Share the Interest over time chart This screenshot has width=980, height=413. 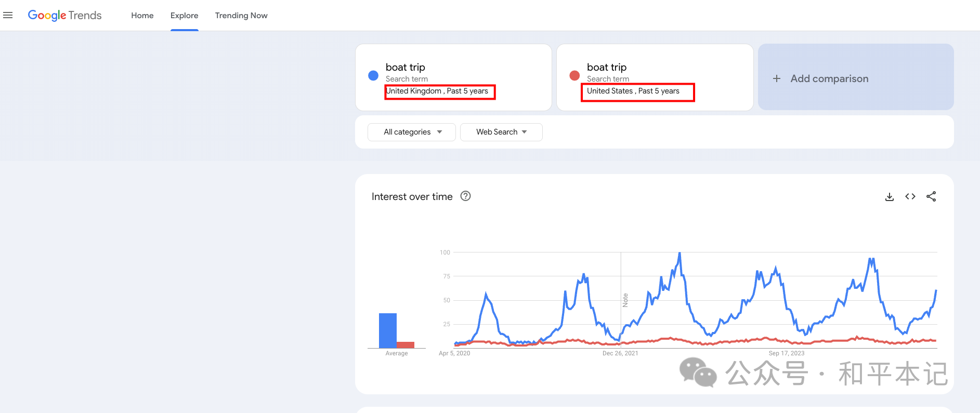pyautogui.click(x=931, y=196)
